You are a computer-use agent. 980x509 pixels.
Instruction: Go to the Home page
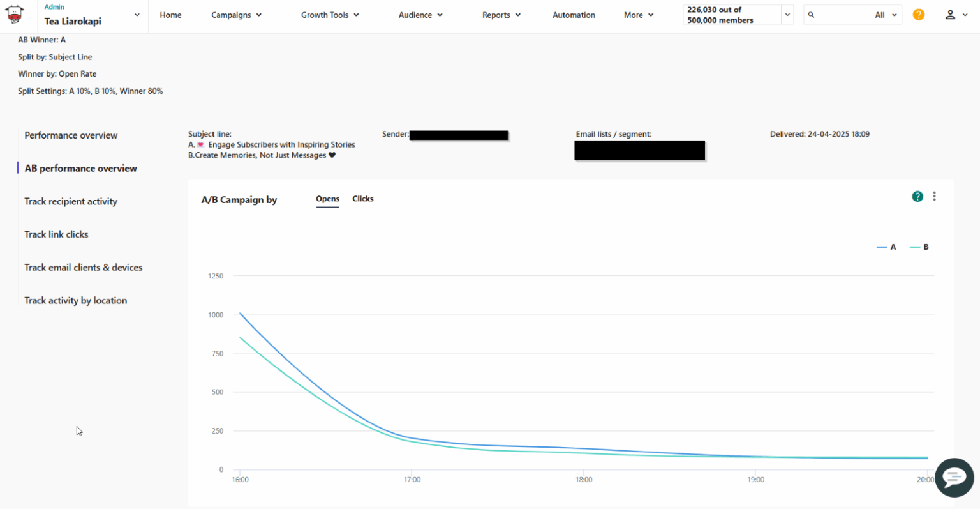pos(170,15)
